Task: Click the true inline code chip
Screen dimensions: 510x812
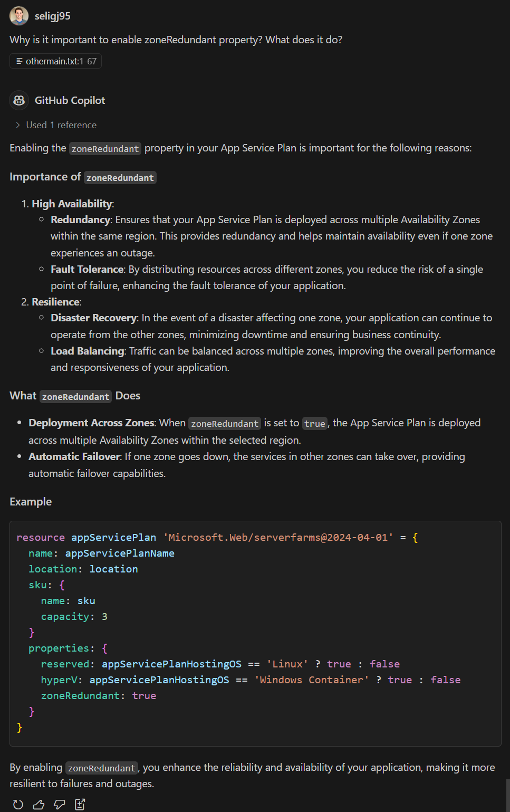Action: point(314,423)
